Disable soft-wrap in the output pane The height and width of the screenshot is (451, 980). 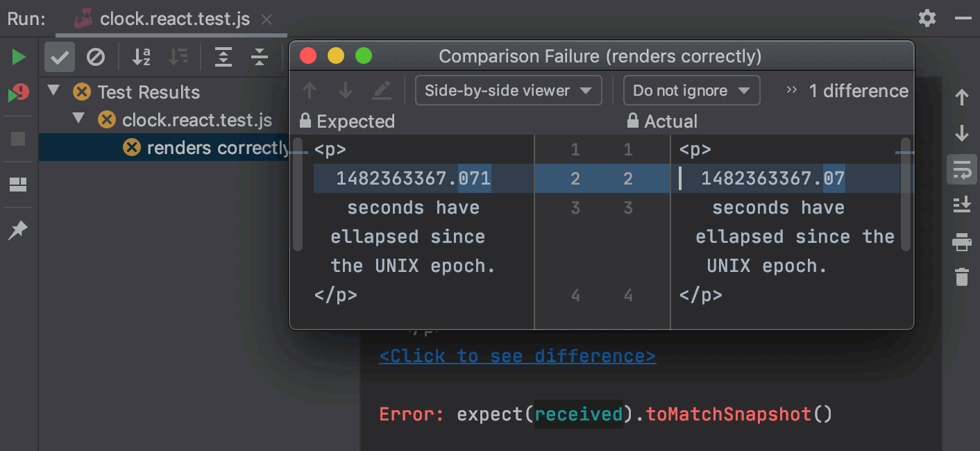(x=962, y=169)
